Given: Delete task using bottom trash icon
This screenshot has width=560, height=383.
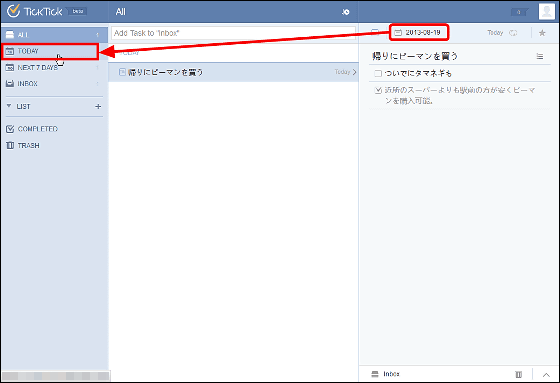Looking at the screenshot, I should click(519, 374).
